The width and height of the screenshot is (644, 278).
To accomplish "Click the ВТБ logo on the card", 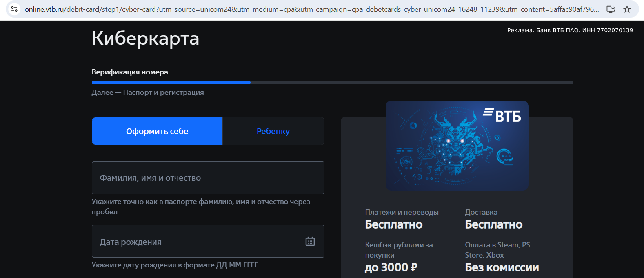I will coord(502,115).
